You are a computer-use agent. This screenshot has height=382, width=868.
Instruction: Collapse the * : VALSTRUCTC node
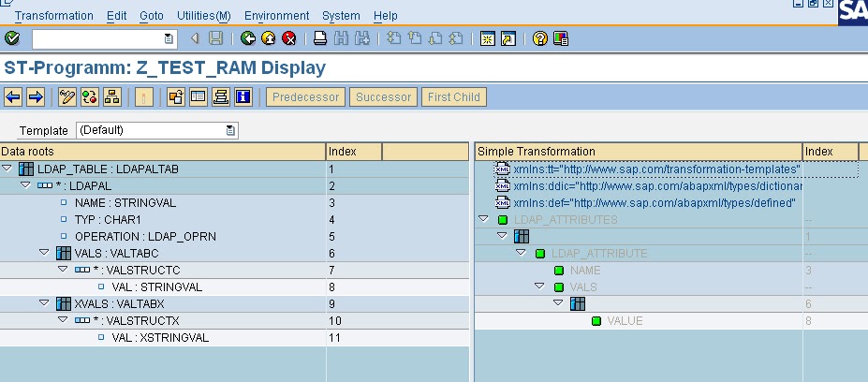pyautogui.click(x=63, y=269)
